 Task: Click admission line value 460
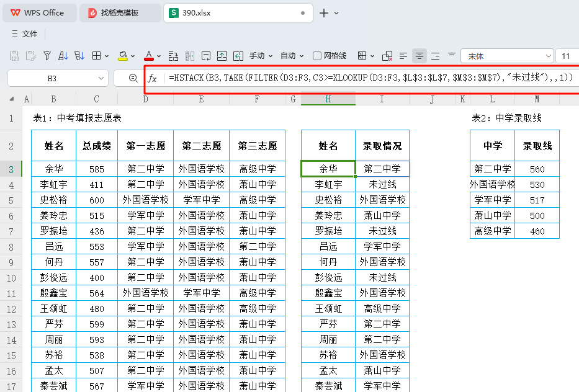point(537,231)
